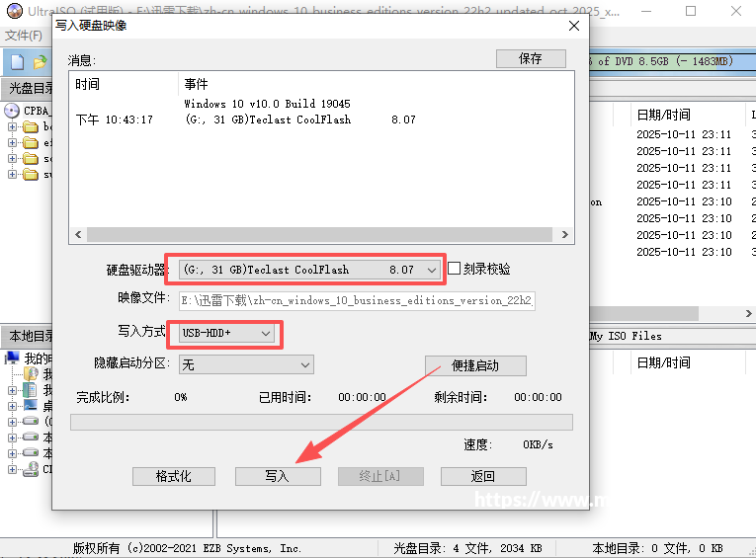Click 日期/时间 header in lower file list

[x=664, y=362]
